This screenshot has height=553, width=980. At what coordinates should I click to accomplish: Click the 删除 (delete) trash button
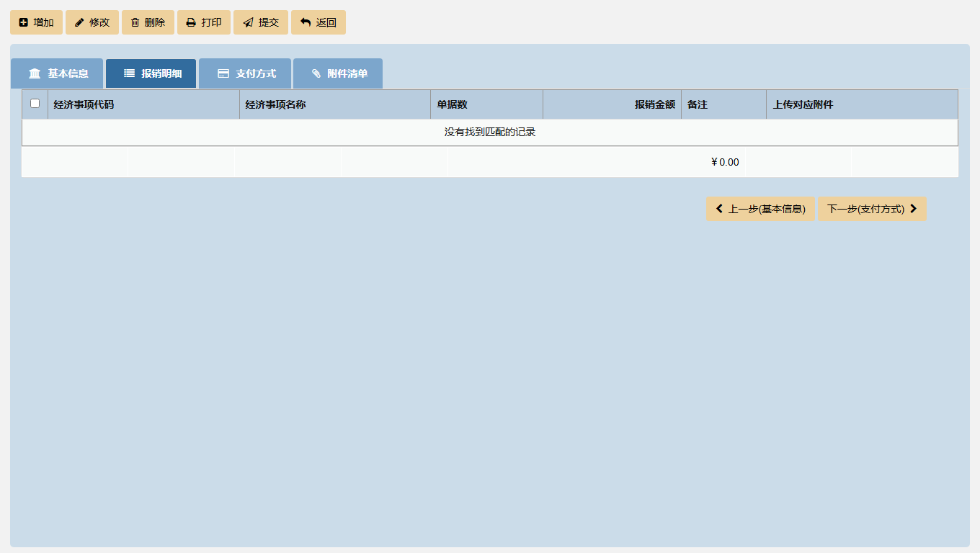click(148, 22)
